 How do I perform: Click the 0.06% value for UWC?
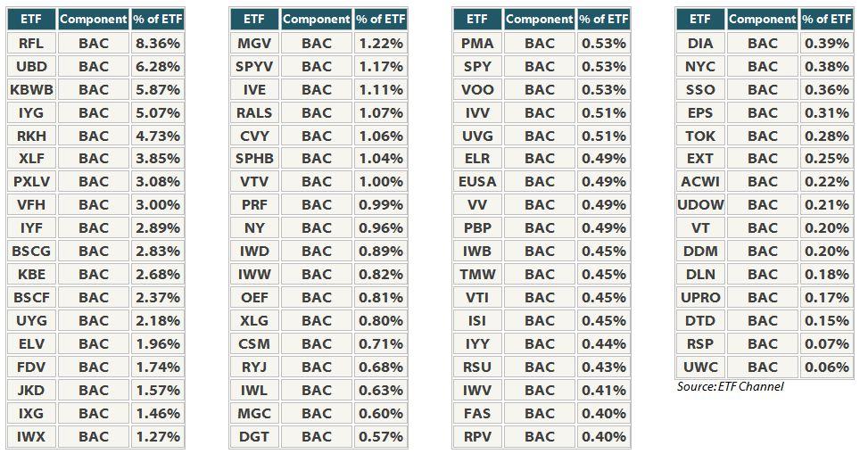(827, 367)
